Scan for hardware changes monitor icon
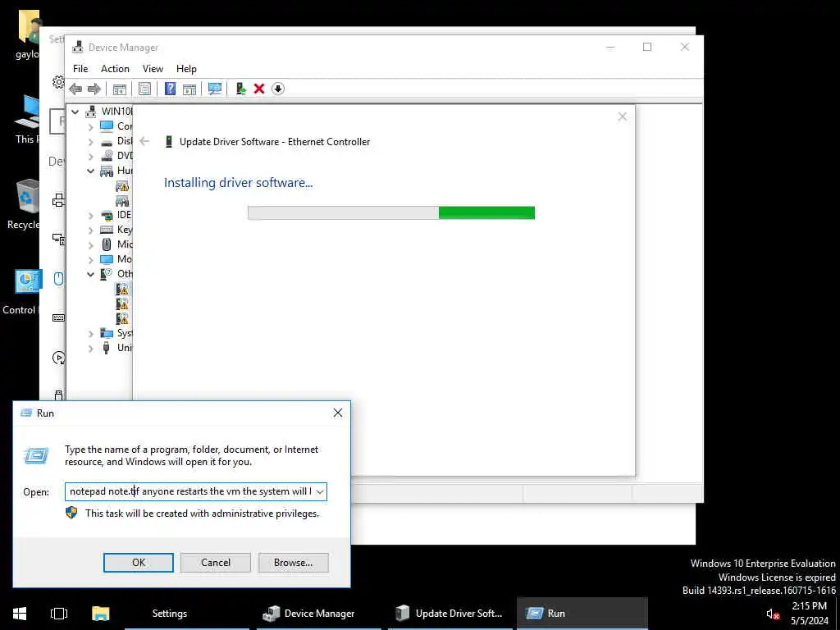The width and height of the screenshot is (840, 630). coord(215,89)
